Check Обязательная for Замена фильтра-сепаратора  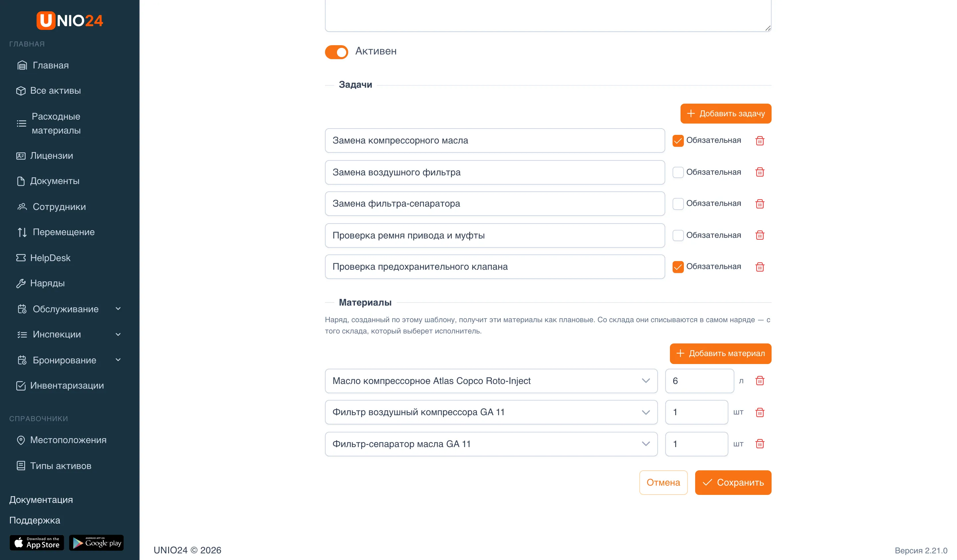click(x=678, y=204)
